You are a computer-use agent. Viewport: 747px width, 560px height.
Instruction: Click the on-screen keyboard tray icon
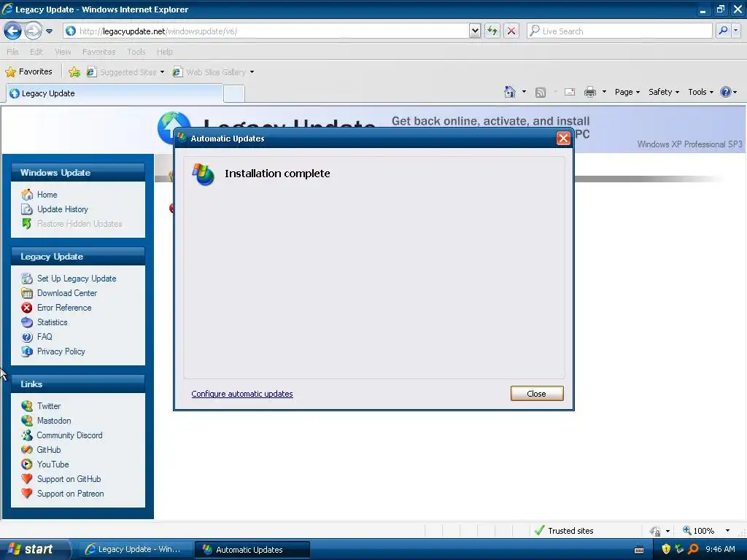point(639,550)
